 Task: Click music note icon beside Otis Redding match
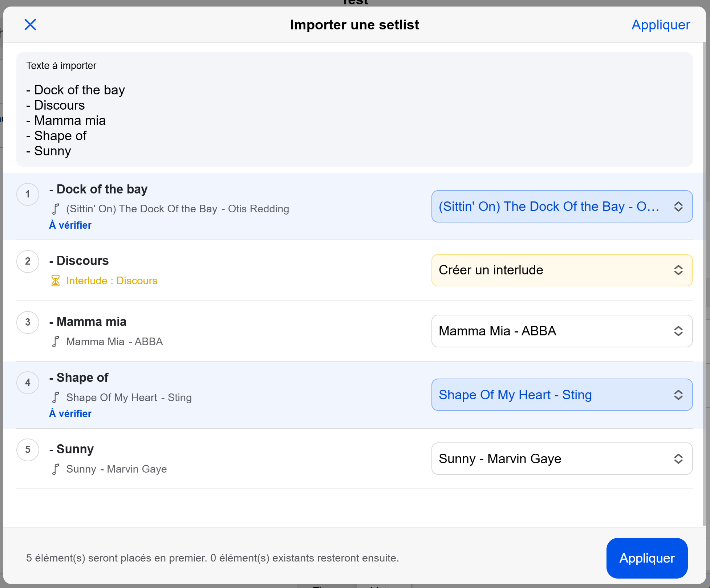[x=56, y=209]
